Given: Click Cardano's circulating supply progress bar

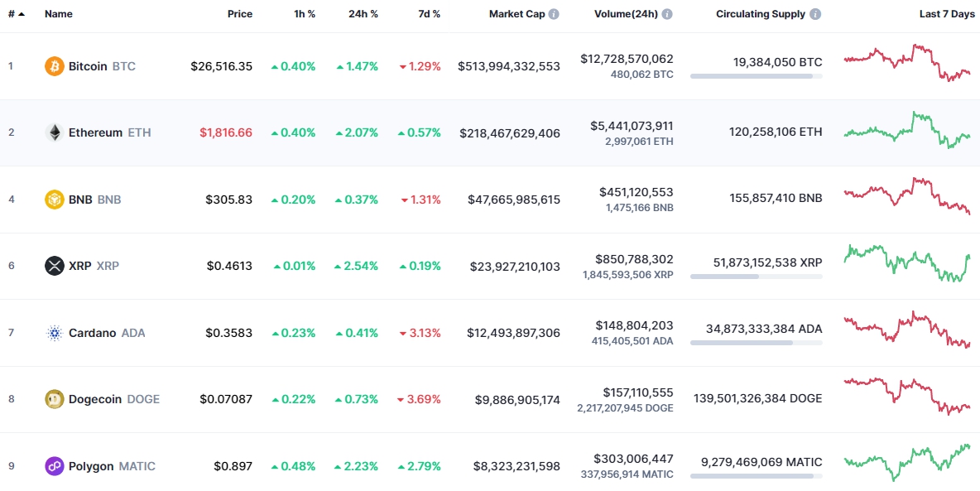Looking at the screenshot, I should [x=757, y=343].
